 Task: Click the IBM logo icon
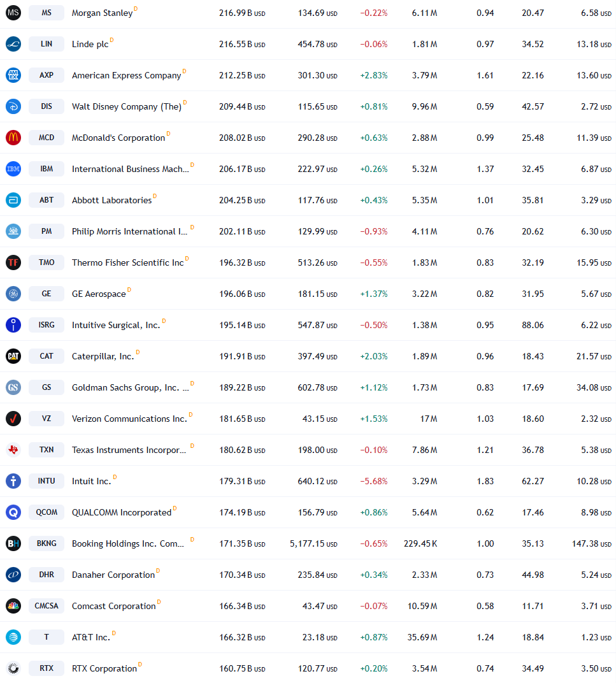coord(13,169)
